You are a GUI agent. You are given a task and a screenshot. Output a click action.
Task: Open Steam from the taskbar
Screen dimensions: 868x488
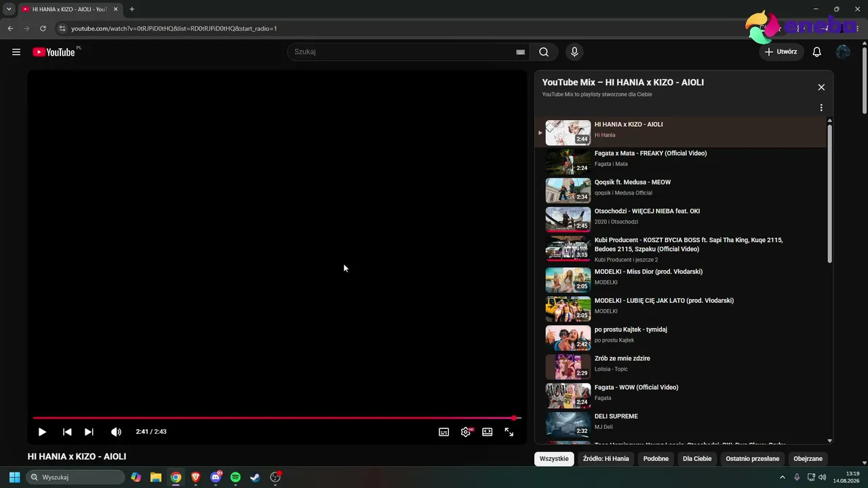(255, 477)
